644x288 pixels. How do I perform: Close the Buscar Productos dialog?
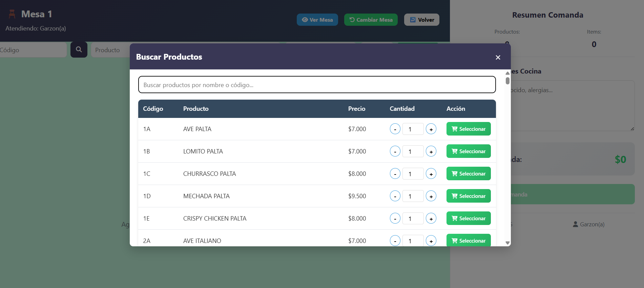coord(498,57)
